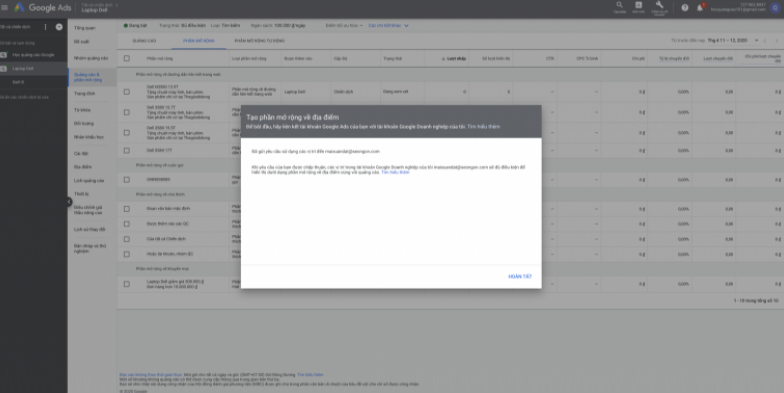Open Đối tượng in navigation
This screenshot has height=393, width=784.
point(84,124)
